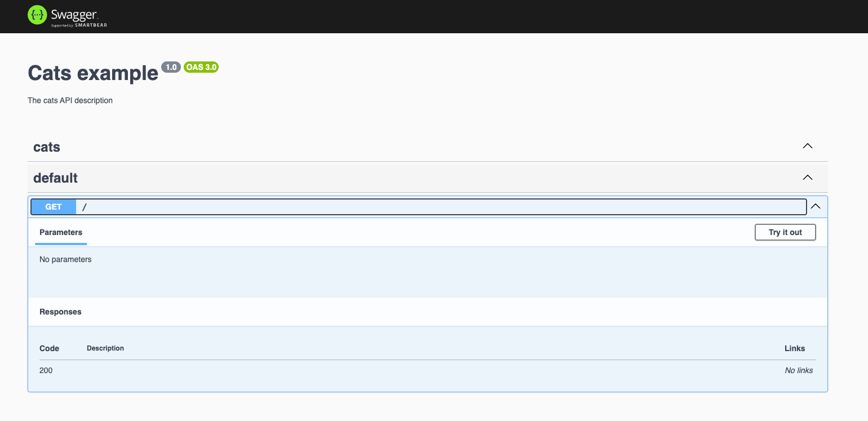Screen dimensions: 868x421
Task: Switch to the Parameters tab
Action: coord(61,232)
